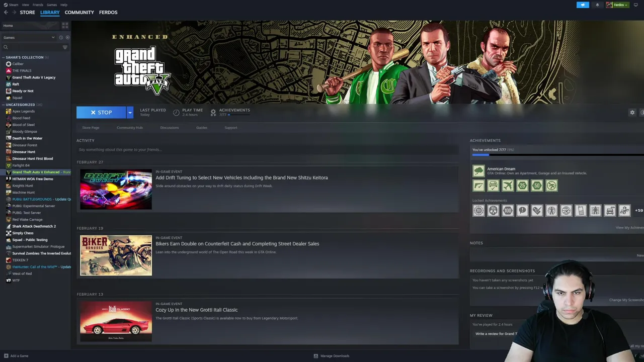Open the Discussions link
This screenshot has height=362, width=644.
coord(170,128)
